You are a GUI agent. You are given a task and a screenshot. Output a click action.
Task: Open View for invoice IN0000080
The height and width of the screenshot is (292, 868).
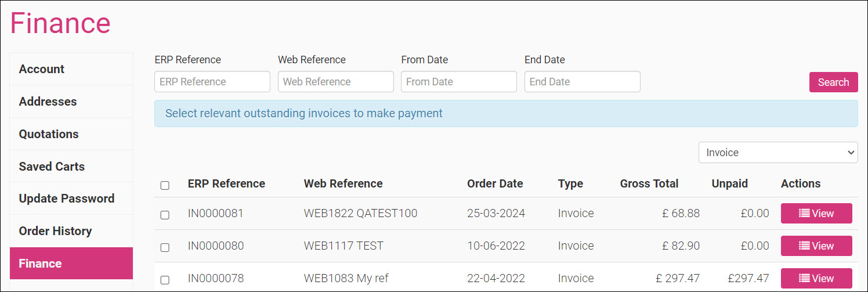click(816, 246)
